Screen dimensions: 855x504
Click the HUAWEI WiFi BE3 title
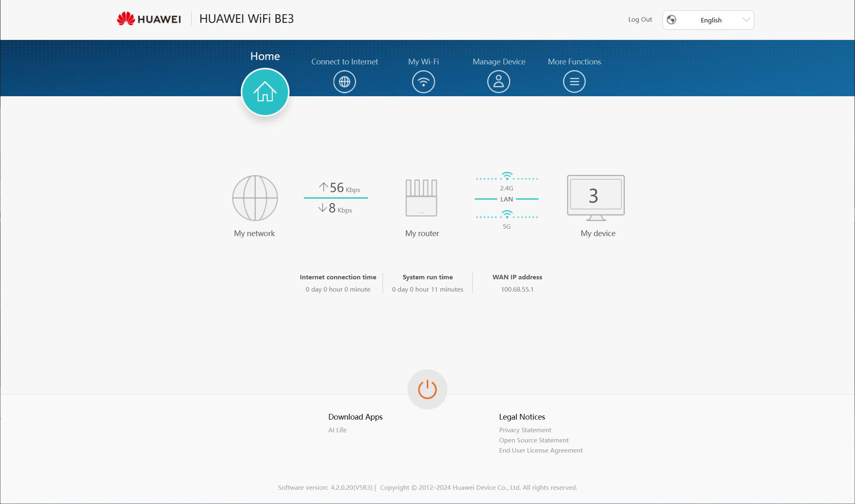pyautogui.click(x=246, y=19)
